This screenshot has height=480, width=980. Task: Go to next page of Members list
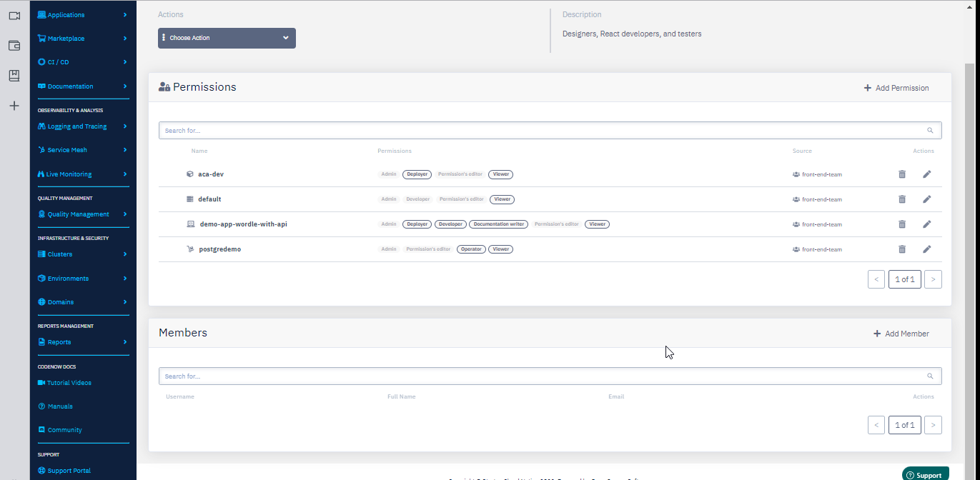pos(933,425)
